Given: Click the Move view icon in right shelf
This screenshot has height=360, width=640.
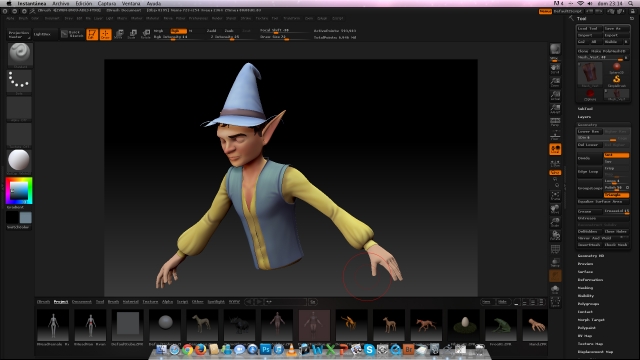Looking at the screenshot, I should coord(555,209).
